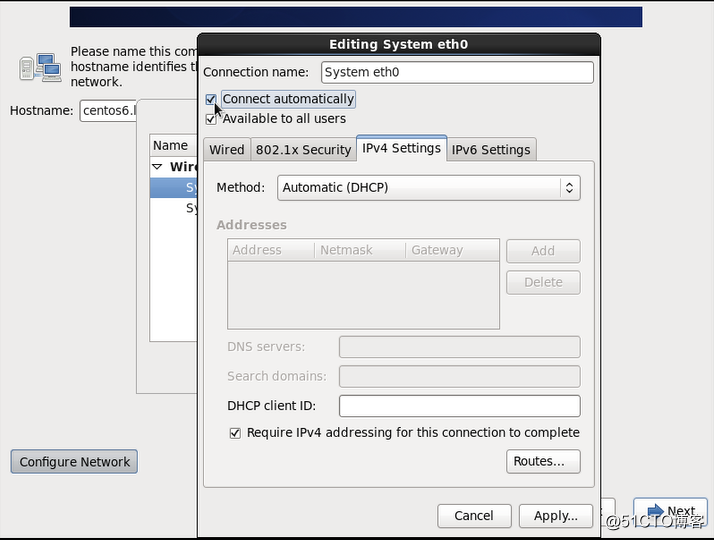714x540 pixels.
Task: Select the second unhighlighted connection row
Action: click(173, 208)
